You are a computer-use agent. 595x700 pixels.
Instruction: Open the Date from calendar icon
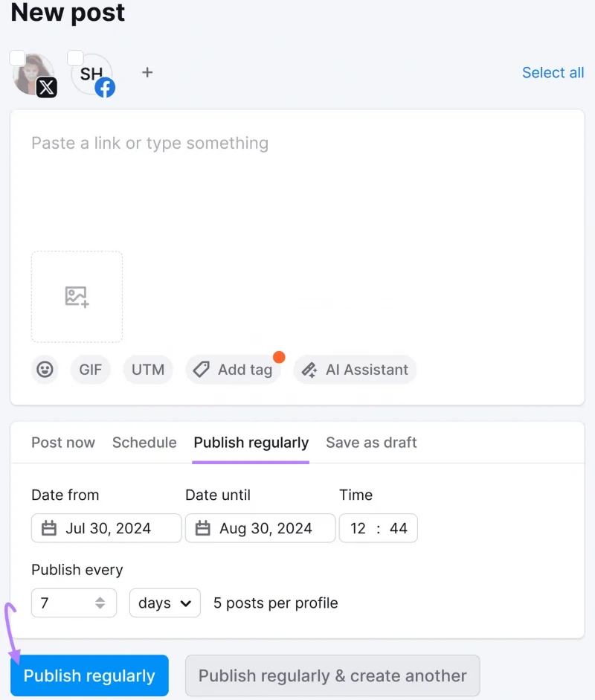pyautogui.click(x=49, y=528)
